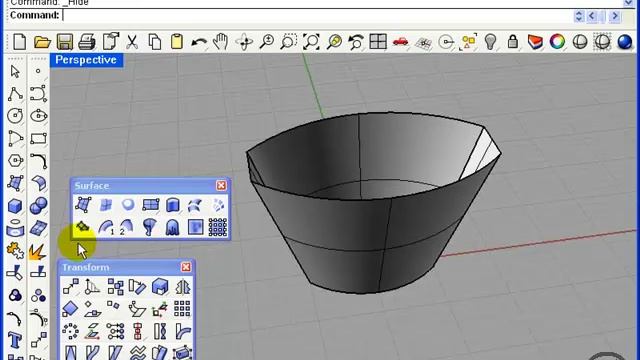Image resolution: width=640 pixels, height=360 pixels.
Task: Click the Scale box icon in Transform panel
Action: point(160,287)
